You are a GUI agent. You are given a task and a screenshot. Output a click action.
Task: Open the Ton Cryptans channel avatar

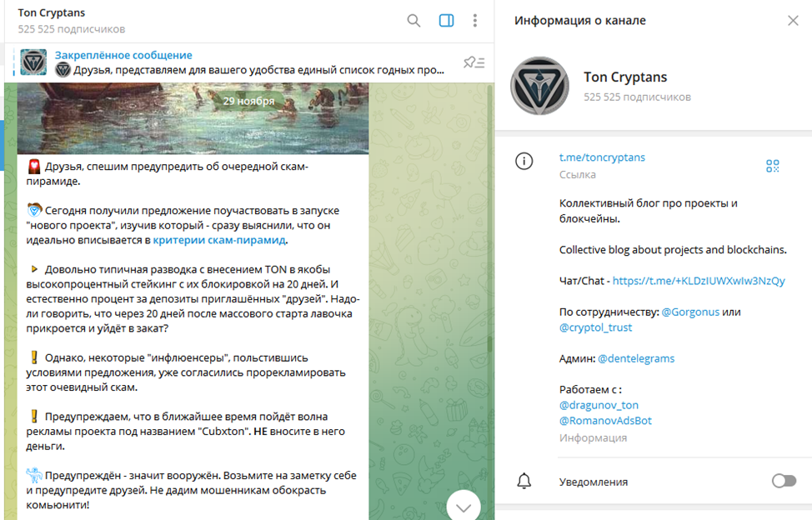[x=539, y=86]
